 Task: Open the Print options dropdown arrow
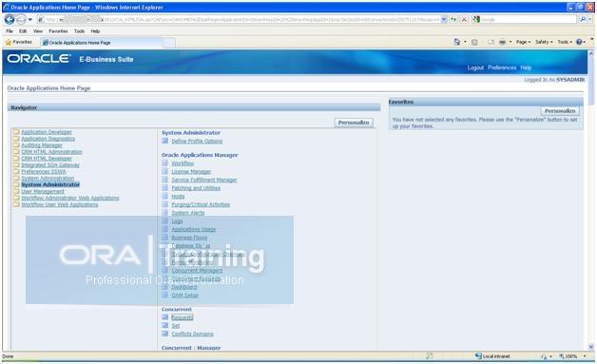click(510, 42)
